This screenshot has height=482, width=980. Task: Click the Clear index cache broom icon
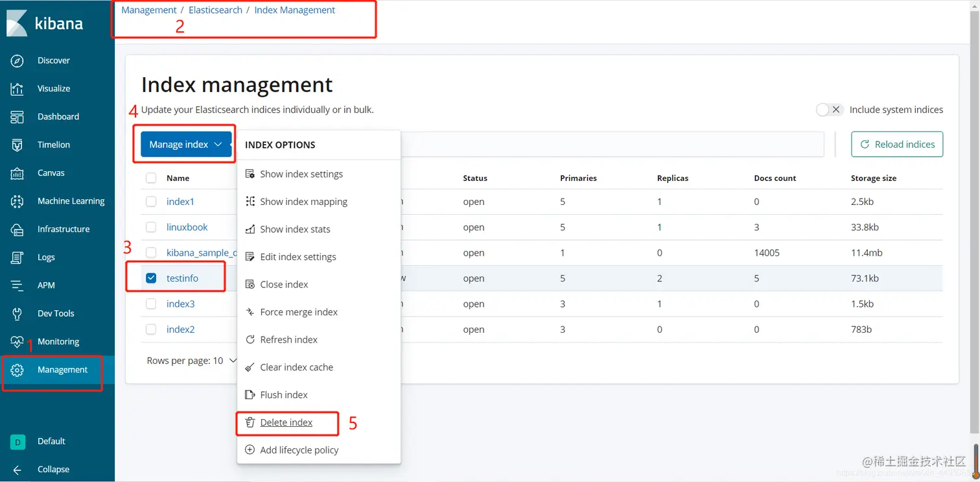tap(250, 367)
